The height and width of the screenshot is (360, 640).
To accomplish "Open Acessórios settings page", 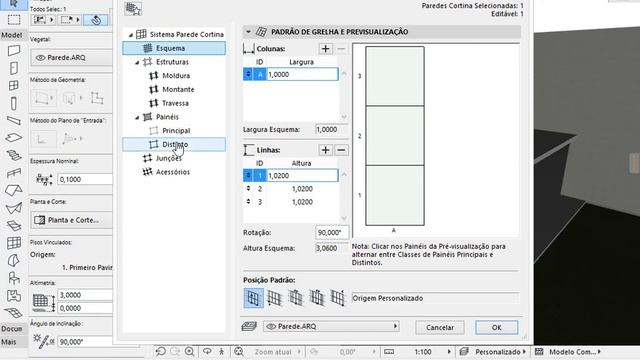I will coord(173,172).
